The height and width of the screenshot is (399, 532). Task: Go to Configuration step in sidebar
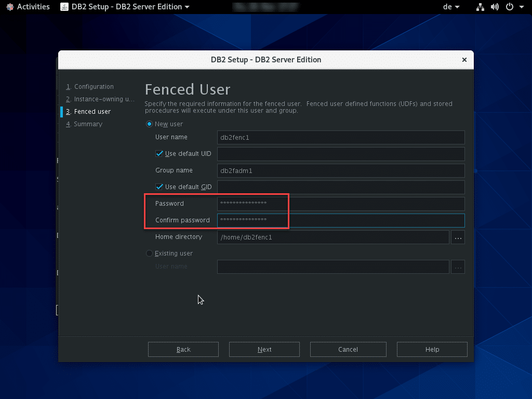pos(94,87)
